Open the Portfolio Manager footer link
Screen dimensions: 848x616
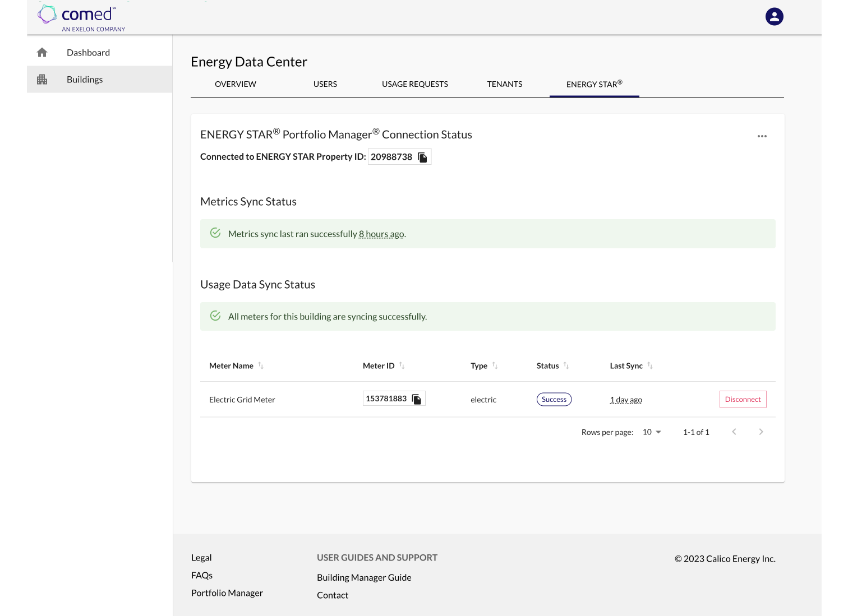click(x=227, y=593)
